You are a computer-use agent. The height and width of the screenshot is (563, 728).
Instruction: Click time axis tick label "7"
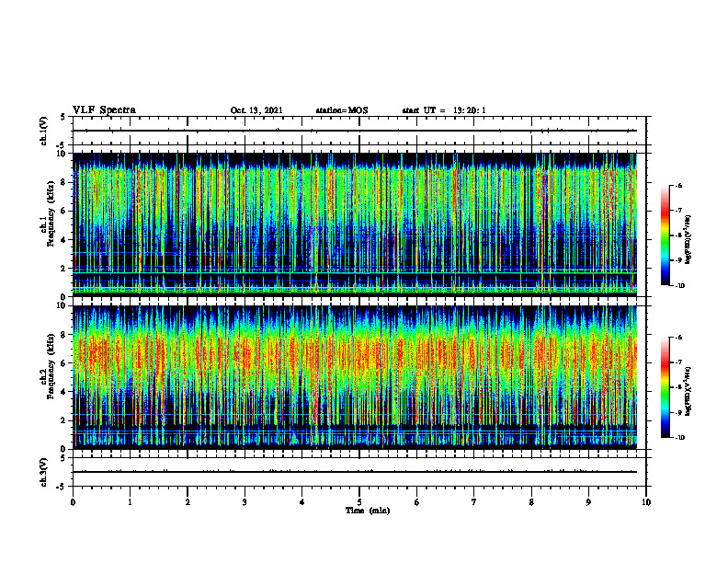[474, 502]
